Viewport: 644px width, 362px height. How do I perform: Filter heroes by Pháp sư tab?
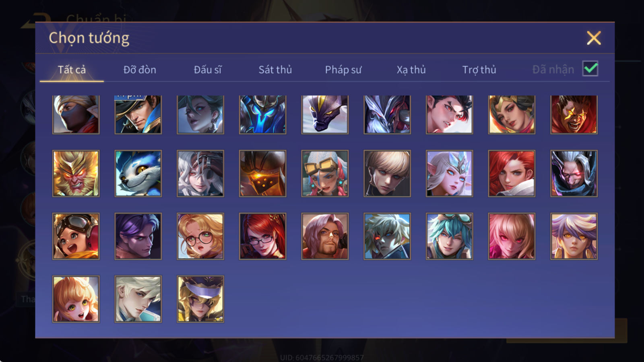[343, 70]
